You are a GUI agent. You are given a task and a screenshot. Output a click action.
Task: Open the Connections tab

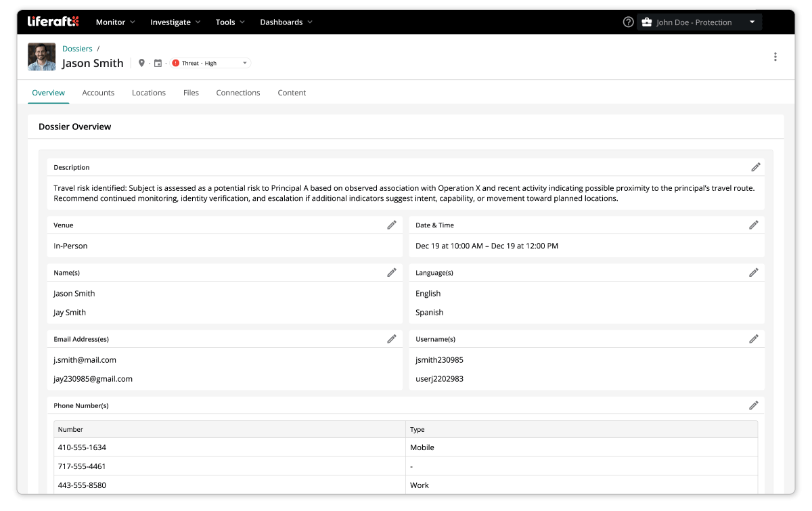[x=238, y=93]
